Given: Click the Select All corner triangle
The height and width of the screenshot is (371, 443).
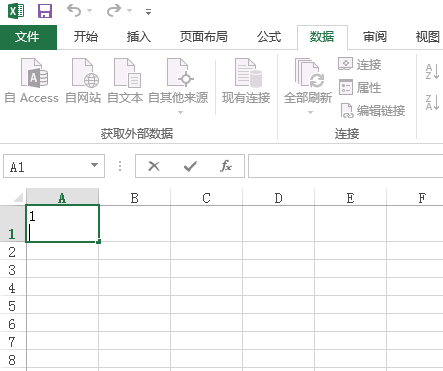Looking at the screenshot, I should (17, 197).
